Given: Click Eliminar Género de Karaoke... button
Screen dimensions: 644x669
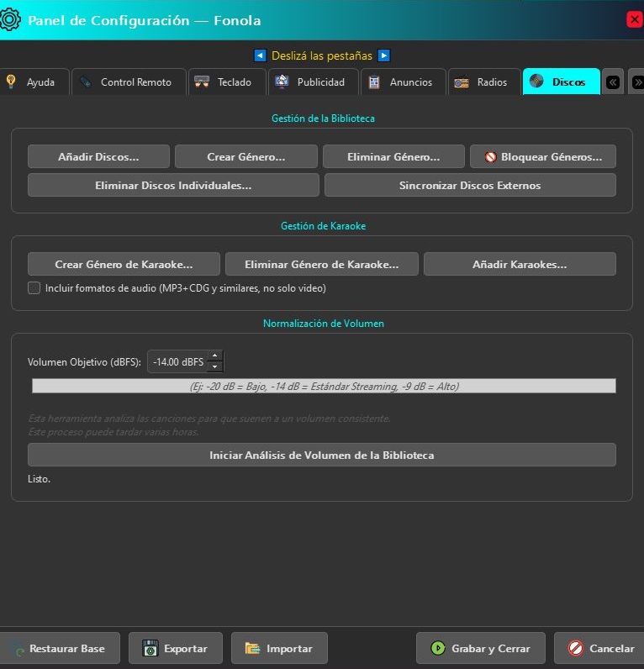Looking at the screenshot, I should pyautogui.click(x=322, y=264).
